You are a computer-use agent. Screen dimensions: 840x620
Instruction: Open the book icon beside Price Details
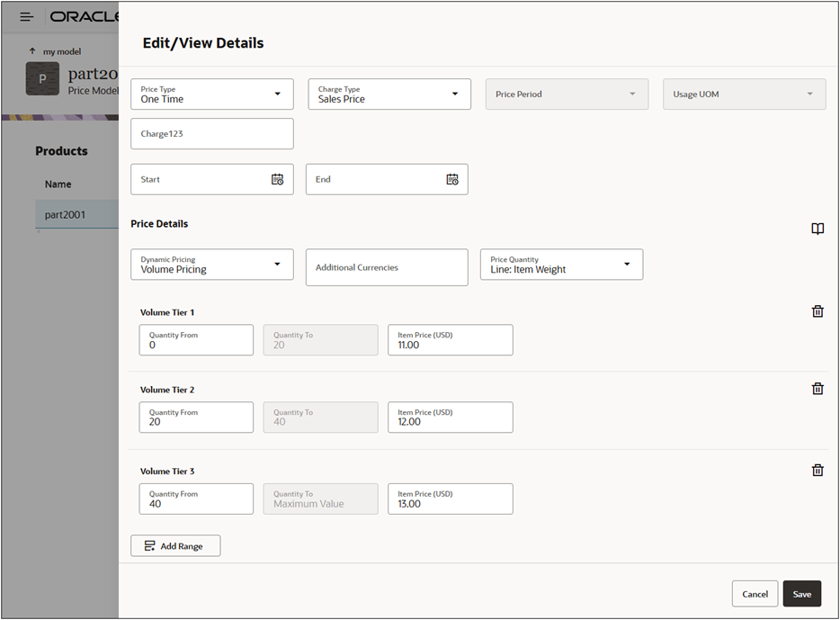[818, 229]
